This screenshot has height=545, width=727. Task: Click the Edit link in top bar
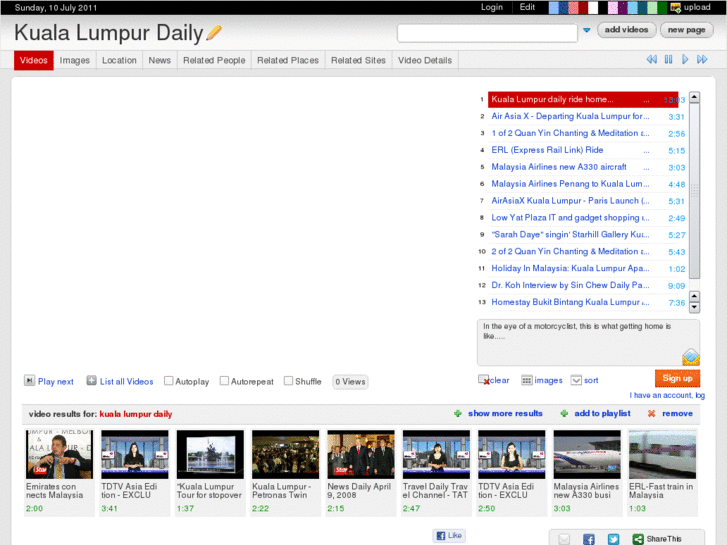527,7
